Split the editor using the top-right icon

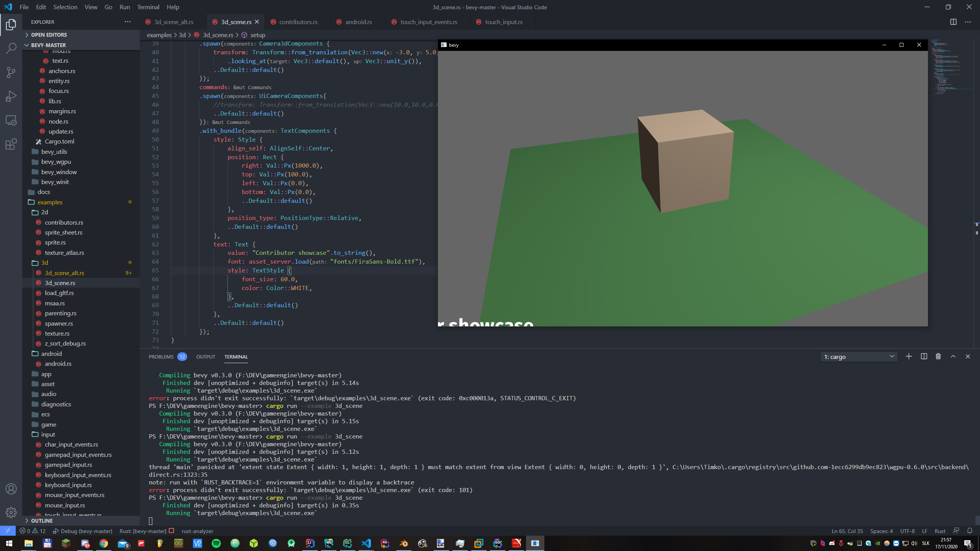[x=953, y=22]
